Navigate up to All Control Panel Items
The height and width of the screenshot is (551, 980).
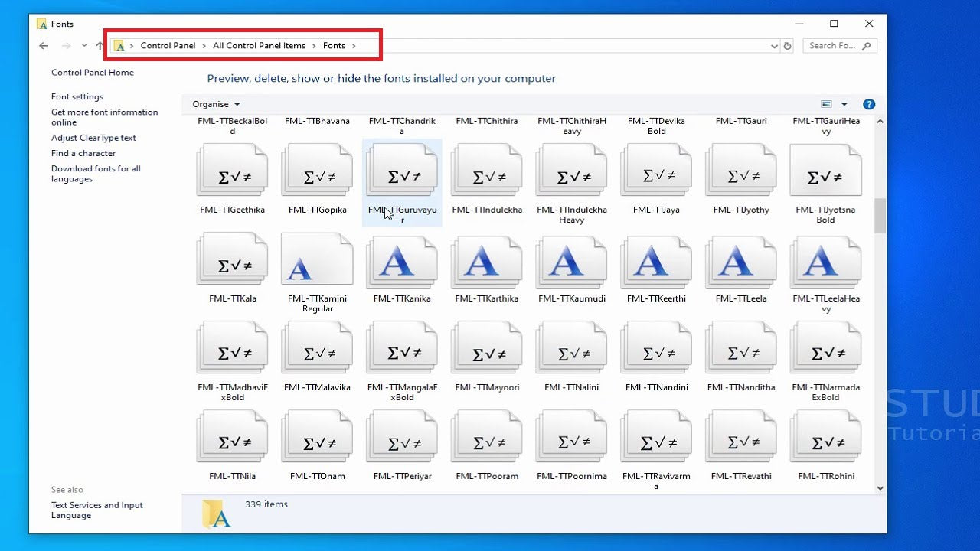point(100,45)
